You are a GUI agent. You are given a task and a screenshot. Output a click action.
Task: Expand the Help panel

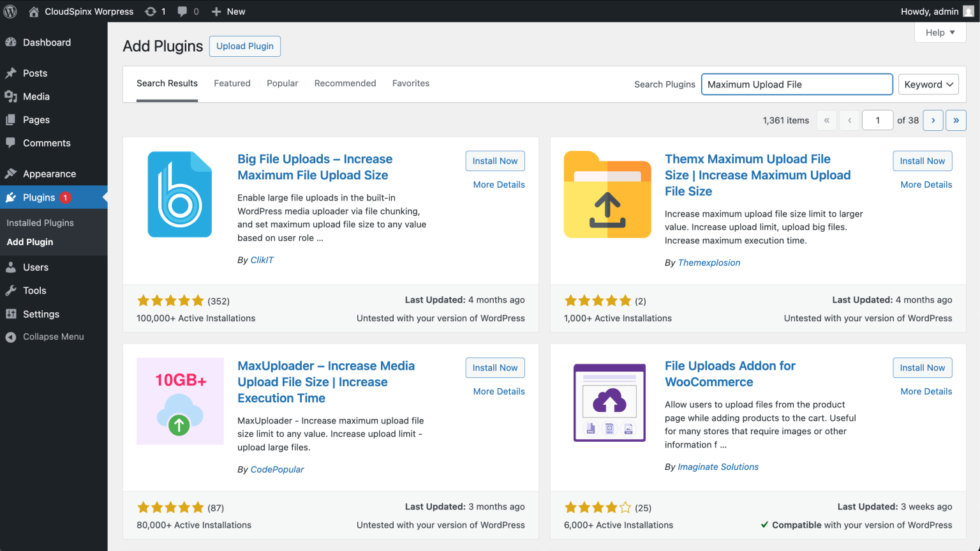(x=940, y=32)
